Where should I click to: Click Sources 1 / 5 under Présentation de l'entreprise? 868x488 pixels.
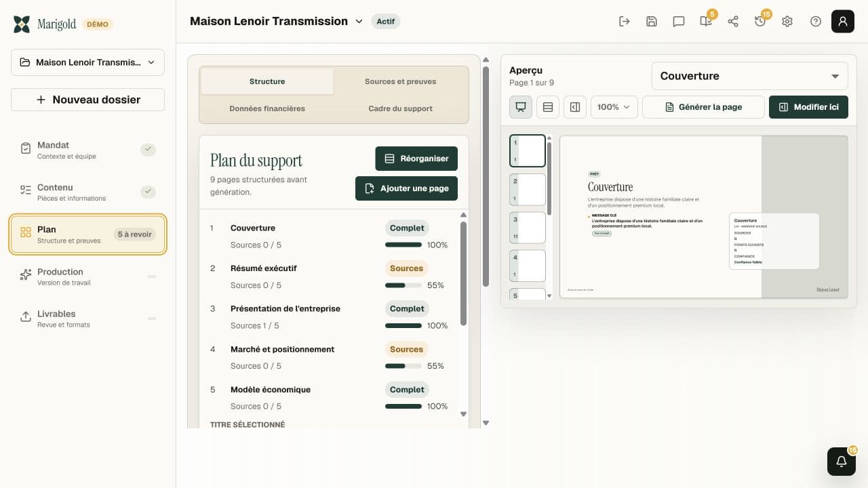[255, 325]
